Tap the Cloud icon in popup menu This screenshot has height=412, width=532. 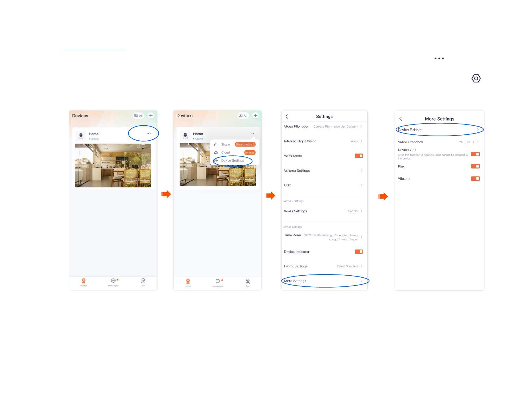[x=216, y=153]
